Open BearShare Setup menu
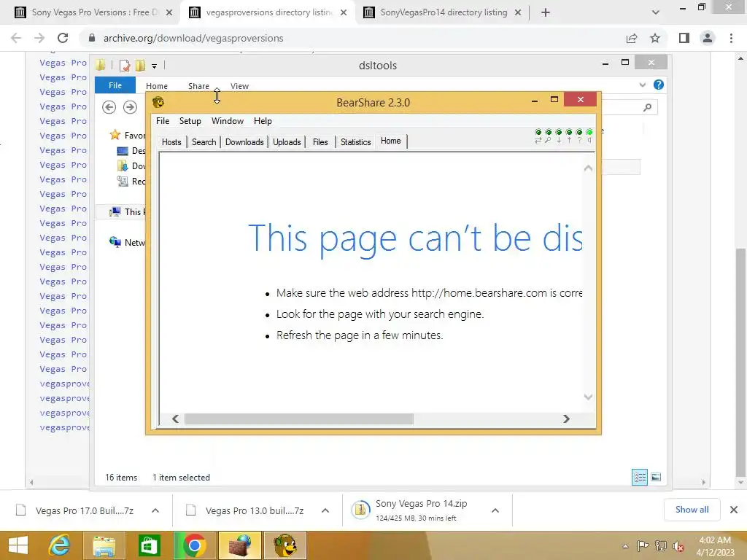Viewport: 747px width, 560px height. tap(190, 121)
